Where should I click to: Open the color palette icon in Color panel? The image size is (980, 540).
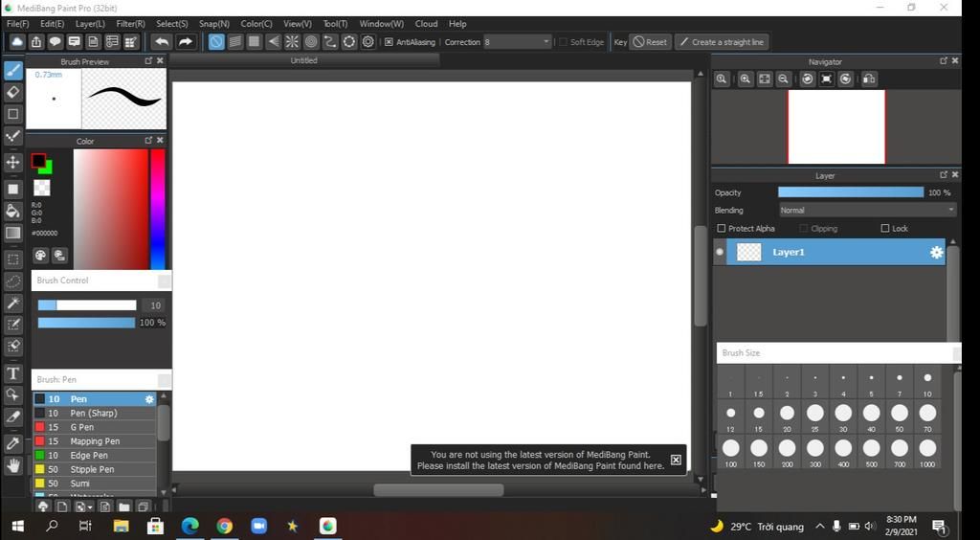tap(40, 255)
